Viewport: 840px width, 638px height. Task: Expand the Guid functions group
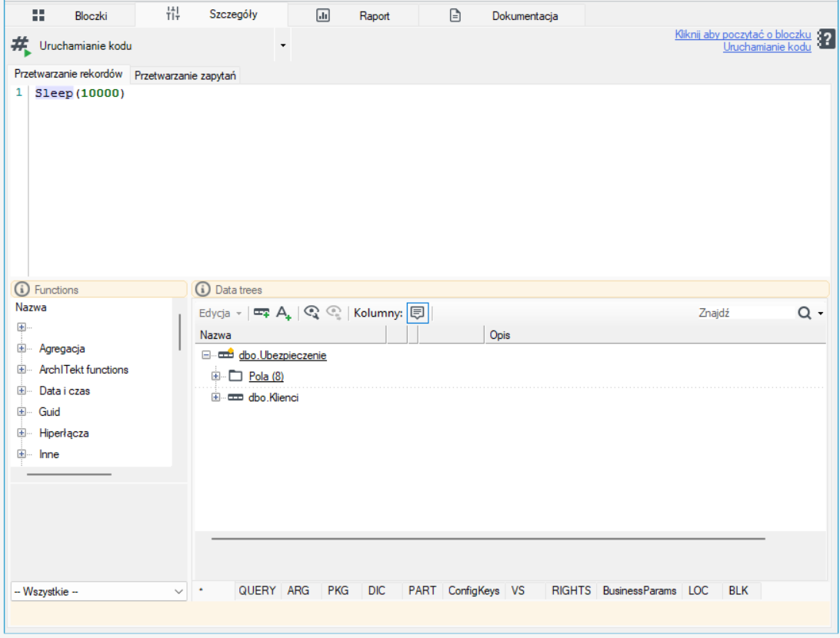click(22, 411)
